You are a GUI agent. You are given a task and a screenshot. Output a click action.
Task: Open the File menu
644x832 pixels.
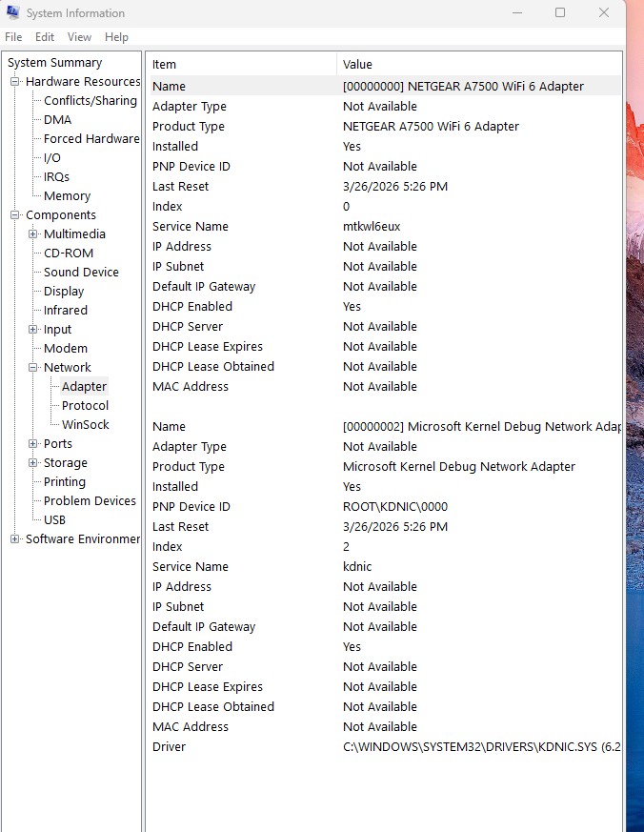pyautogui.click(x=13, y=37)
